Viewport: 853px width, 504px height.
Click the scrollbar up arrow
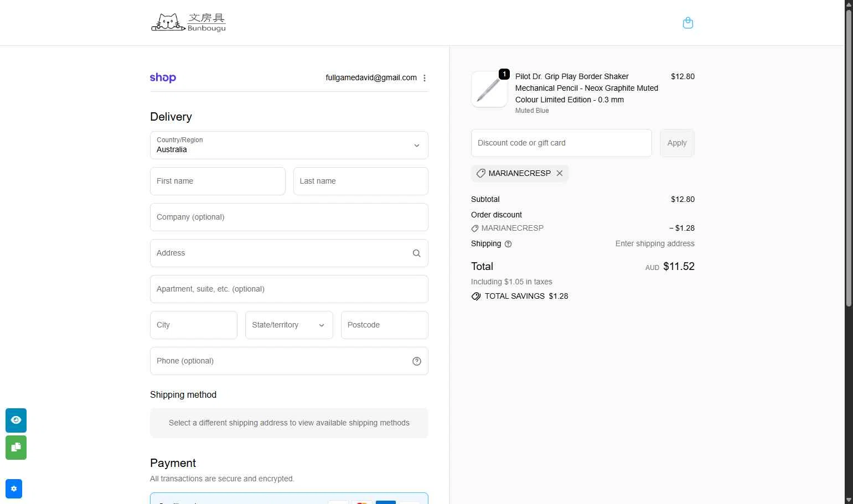(849, 4)
